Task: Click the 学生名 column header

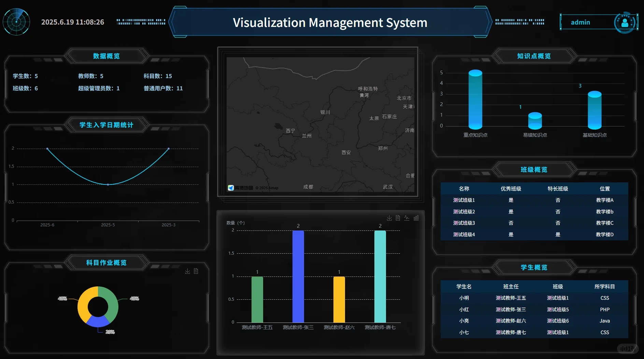Action: tap(464, 286)
